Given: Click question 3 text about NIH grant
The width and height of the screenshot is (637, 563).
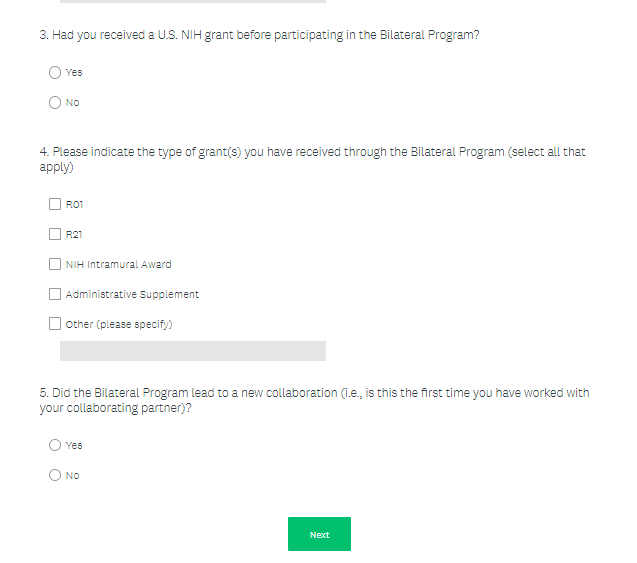Looking at the screenshot, I should tap(259, 35).
